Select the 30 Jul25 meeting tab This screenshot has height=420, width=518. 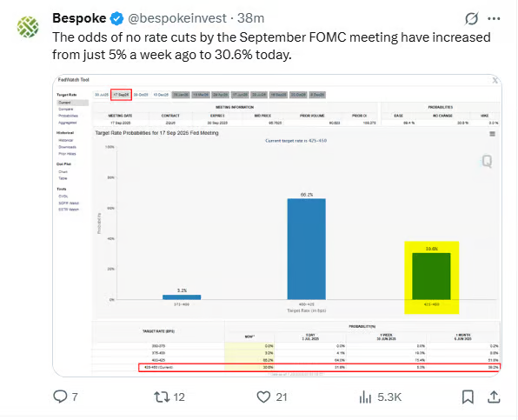[x=102, y=95]
